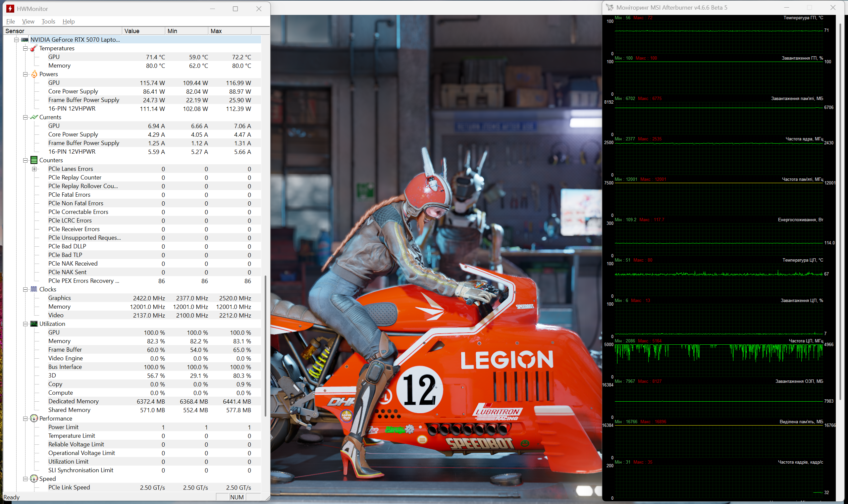Screen dimensions: 848x504
Task: Click the HWMonitor vertical scrollbar thumb
Action: click(265, 346)
